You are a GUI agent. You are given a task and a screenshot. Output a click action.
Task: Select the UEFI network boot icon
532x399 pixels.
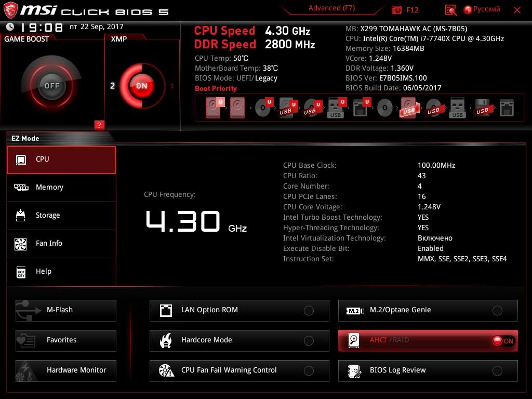361,108
